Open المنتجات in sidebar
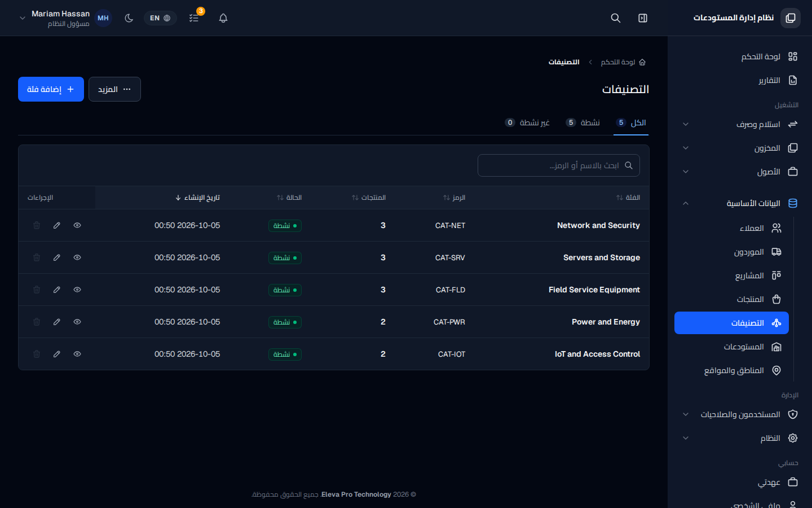The image size is (812, 508). 732,299
